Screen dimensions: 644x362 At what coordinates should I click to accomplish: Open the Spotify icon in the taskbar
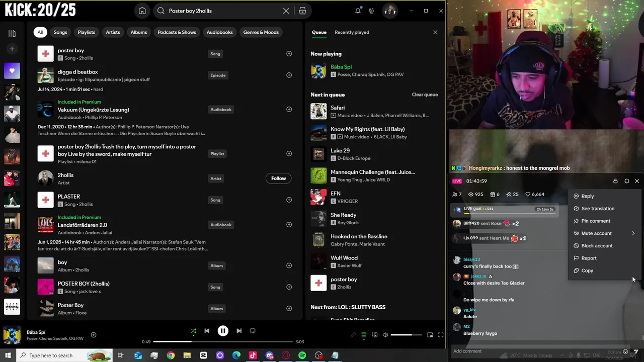coord(302,355)
